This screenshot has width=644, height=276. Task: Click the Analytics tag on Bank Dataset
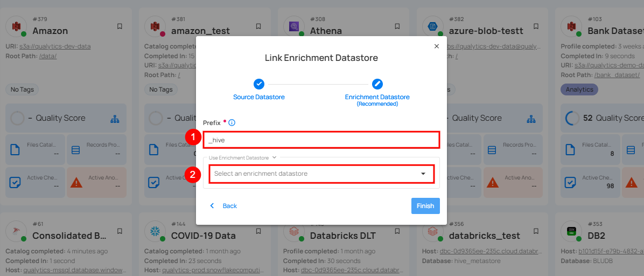pos(579,89)
